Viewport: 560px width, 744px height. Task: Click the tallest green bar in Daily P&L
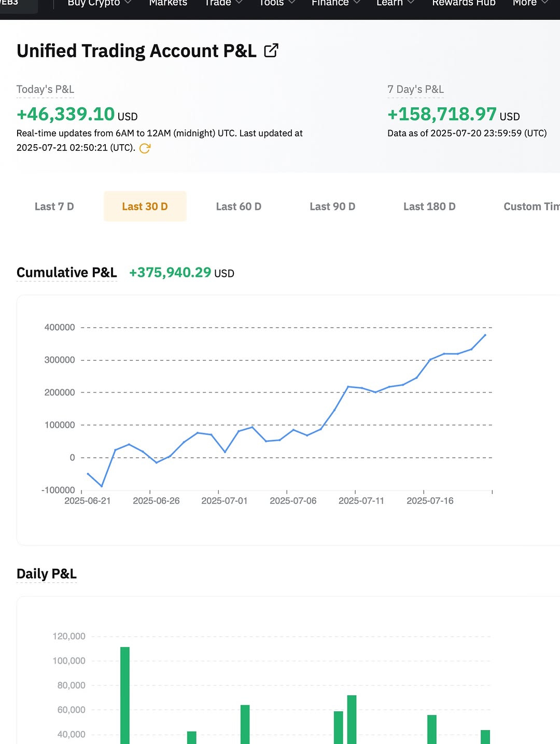click(x=125, y=695)
